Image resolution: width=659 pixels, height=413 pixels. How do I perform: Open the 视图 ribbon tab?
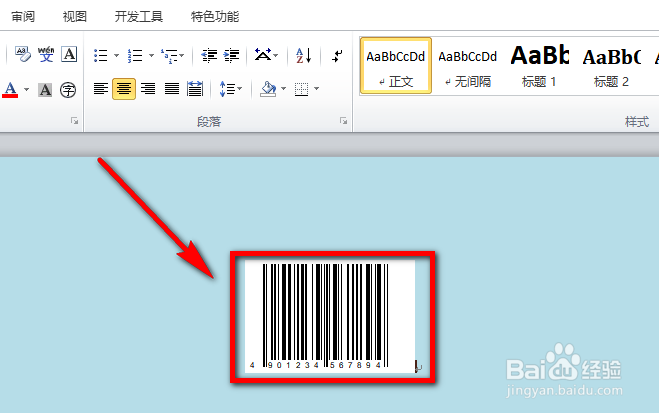75,17
